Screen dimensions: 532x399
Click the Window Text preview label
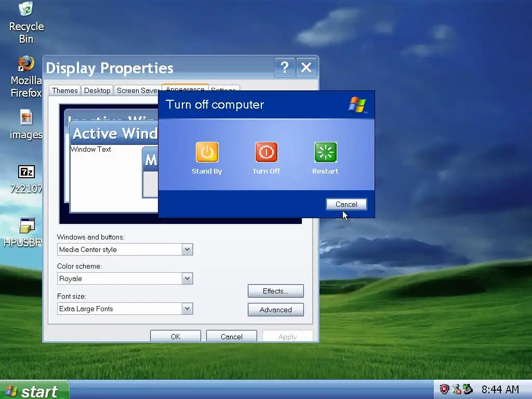(90, 149)
